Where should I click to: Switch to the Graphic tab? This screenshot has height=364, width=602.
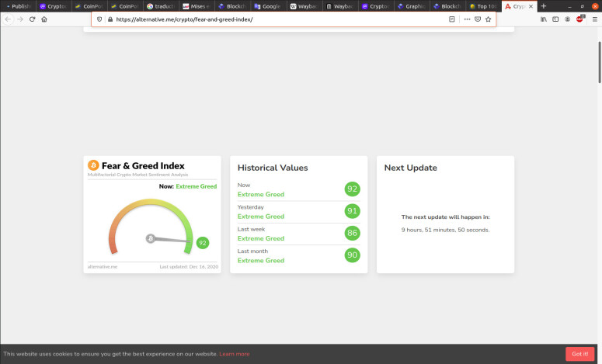pos(412,6)
